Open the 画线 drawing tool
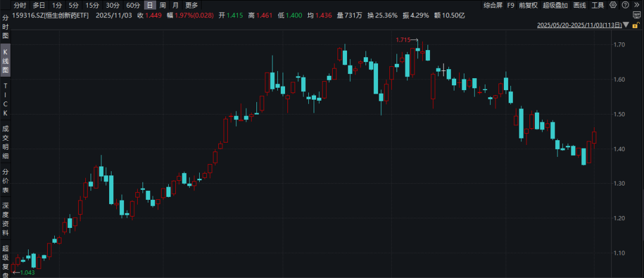The width and height of the screenshot is (644, 278). tap(579, 5)
